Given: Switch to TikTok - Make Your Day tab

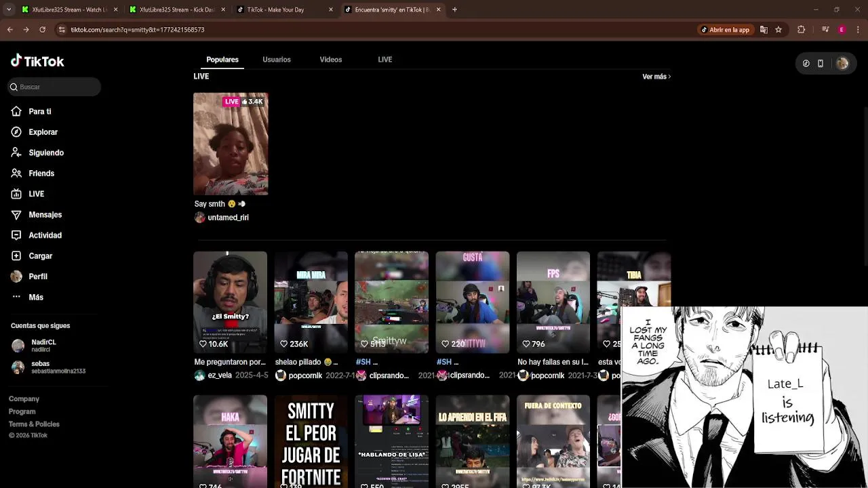Looking at the screenshot, I should pos(285,9).
